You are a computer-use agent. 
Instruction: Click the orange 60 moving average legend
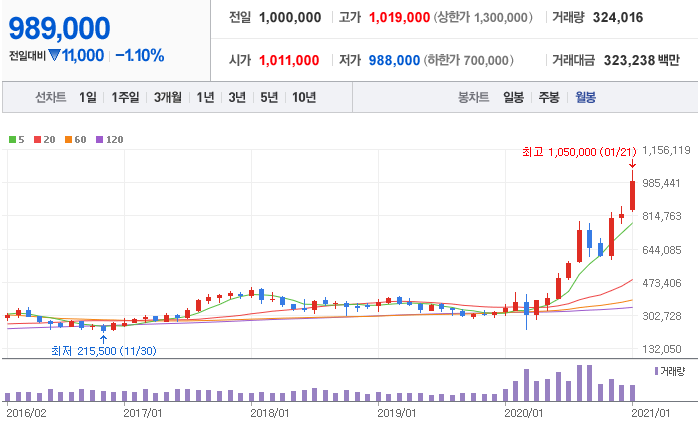coord(75,139)
